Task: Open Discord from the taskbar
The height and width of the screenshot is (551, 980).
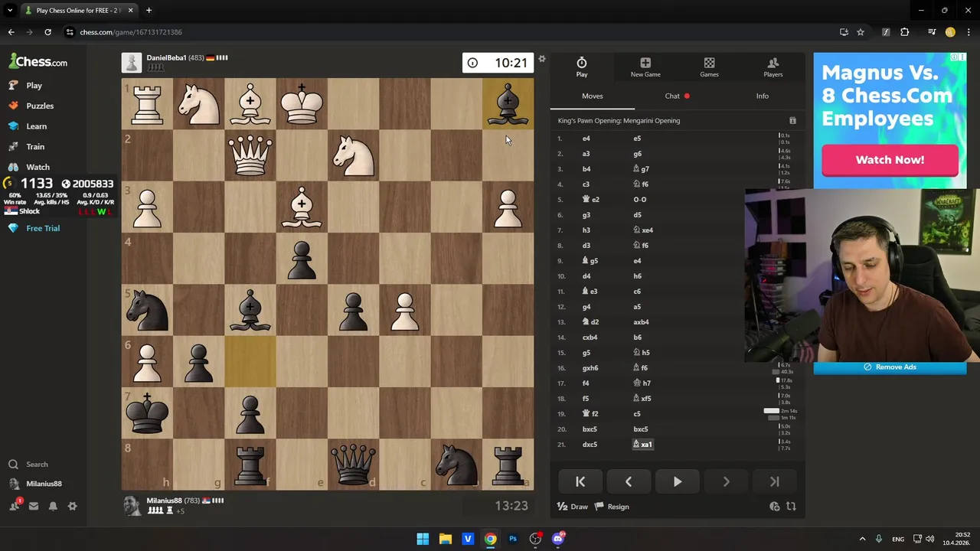Action: (x=558, y=539)
